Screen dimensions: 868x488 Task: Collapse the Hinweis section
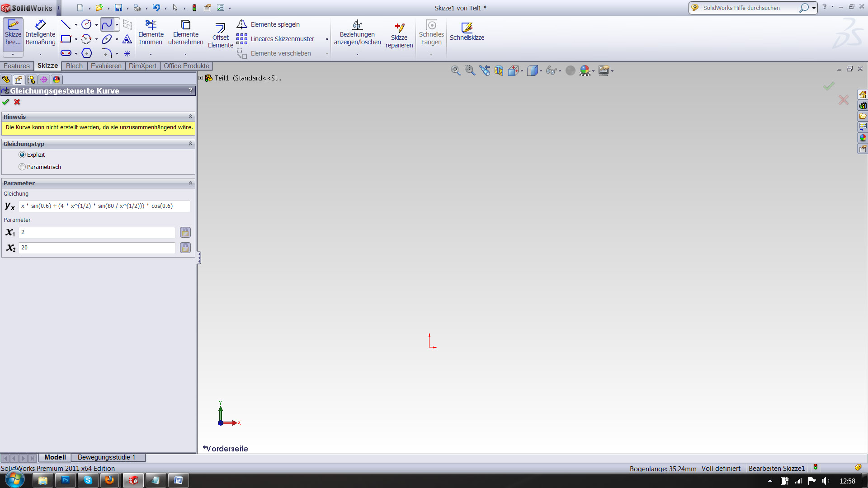(x=190, y=117)
